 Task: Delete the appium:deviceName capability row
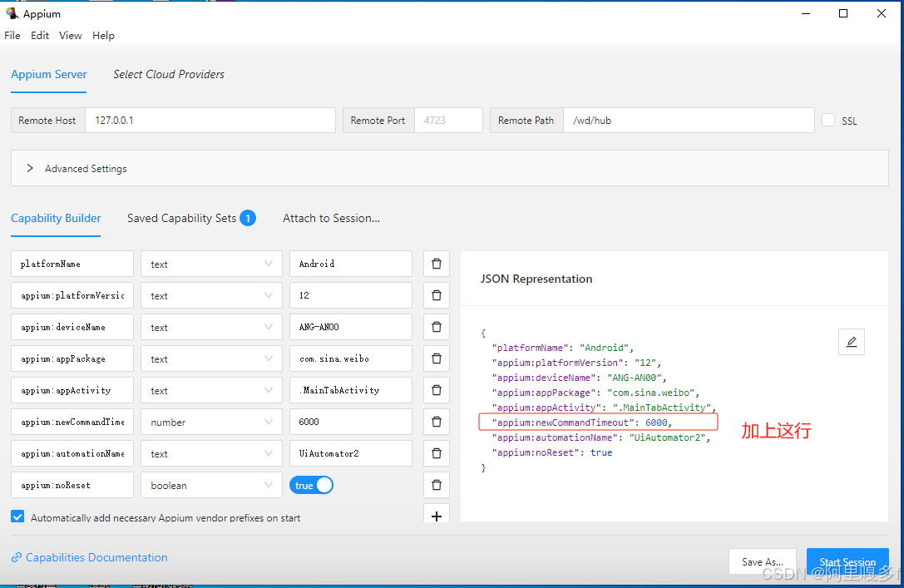point(437,327)
